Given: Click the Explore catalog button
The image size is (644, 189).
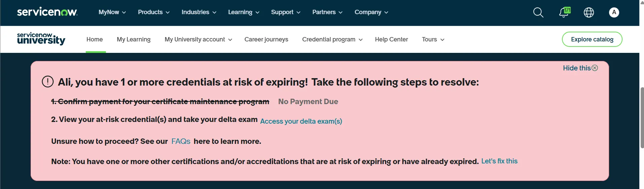Looking at the screenshot, I should (x=592, y=39).
